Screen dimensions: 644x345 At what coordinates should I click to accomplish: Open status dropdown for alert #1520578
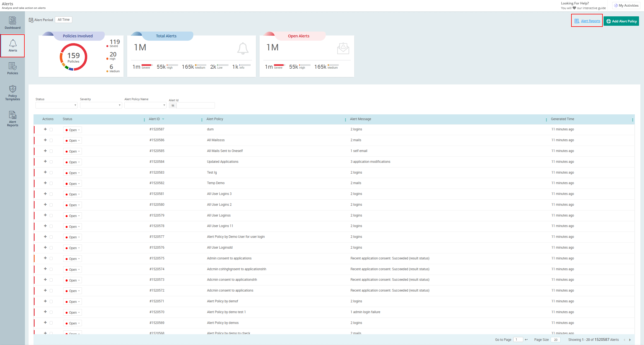[73, 226]
